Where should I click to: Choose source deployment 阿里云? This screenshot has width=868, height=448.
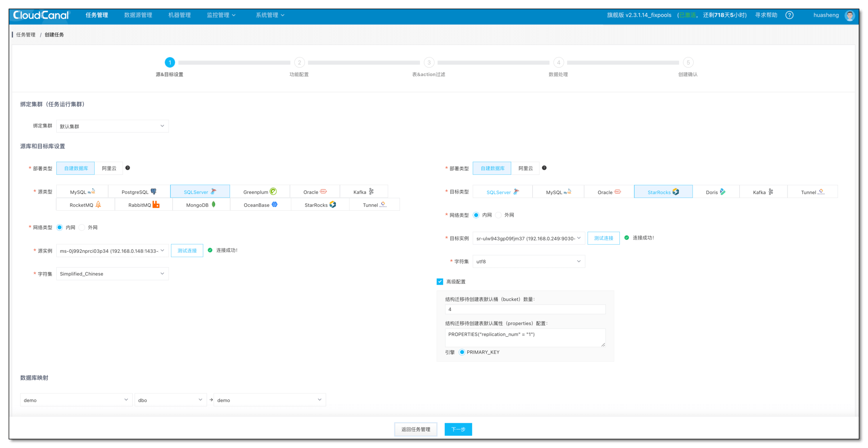[x=109, y=168]
